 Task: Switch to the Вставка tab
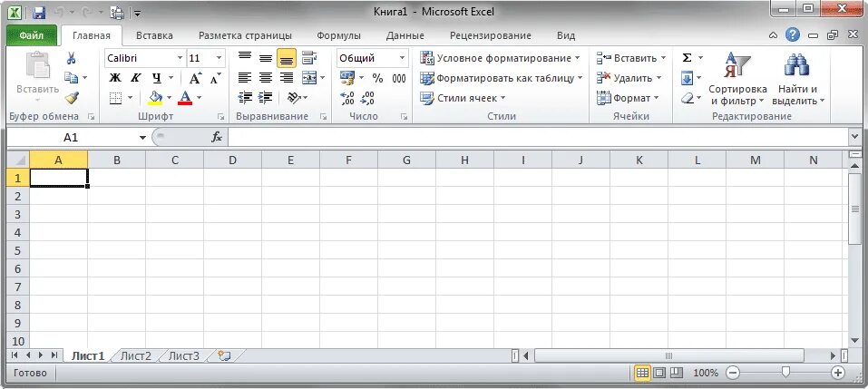click(154, 35)
